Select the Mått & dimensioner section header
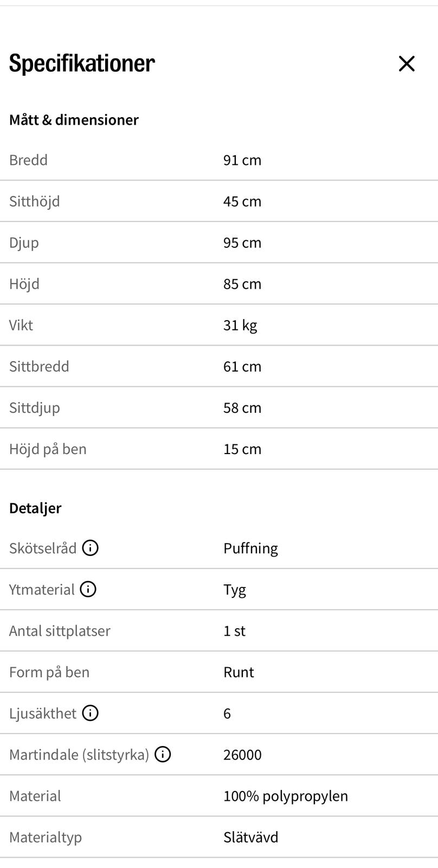This screenshot has width=438, height=868. click(74, 120)
